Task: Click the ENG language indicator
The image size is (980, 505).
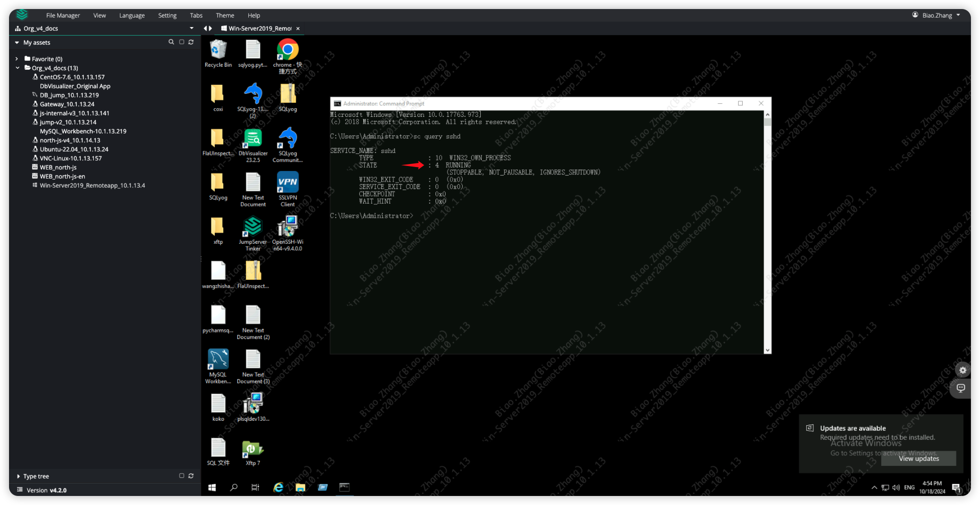Action: tap(909, 487)
